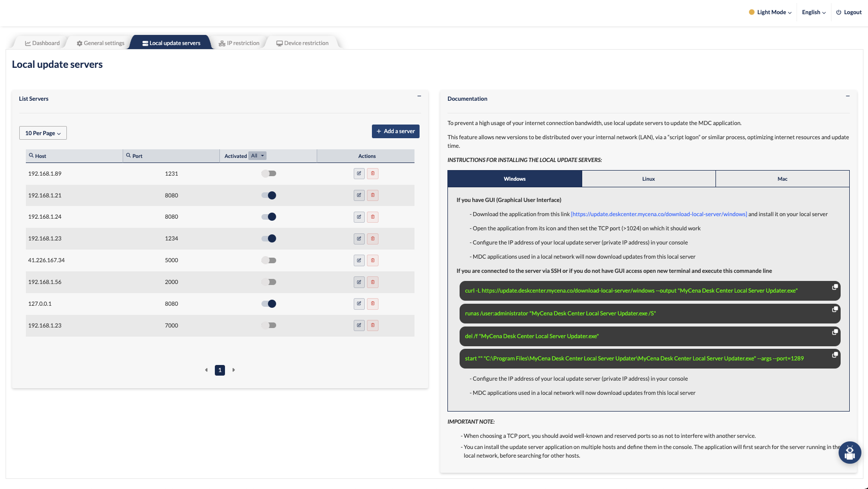
Task: Go to next page arrow
Action: [234, 370]
